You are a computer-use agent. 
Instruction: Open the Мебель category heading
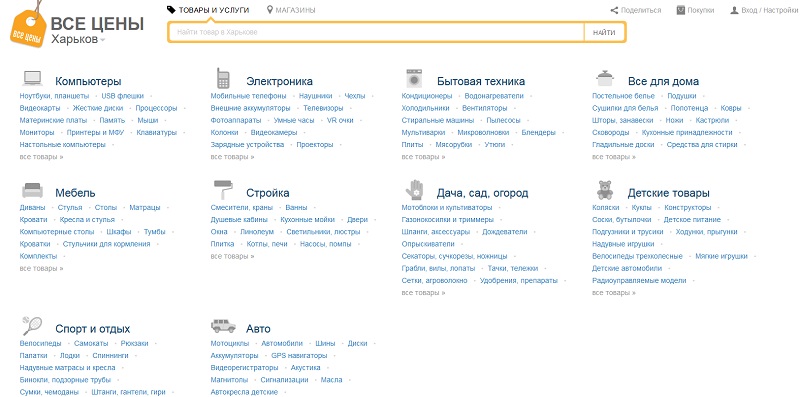[x=75, y=193]
